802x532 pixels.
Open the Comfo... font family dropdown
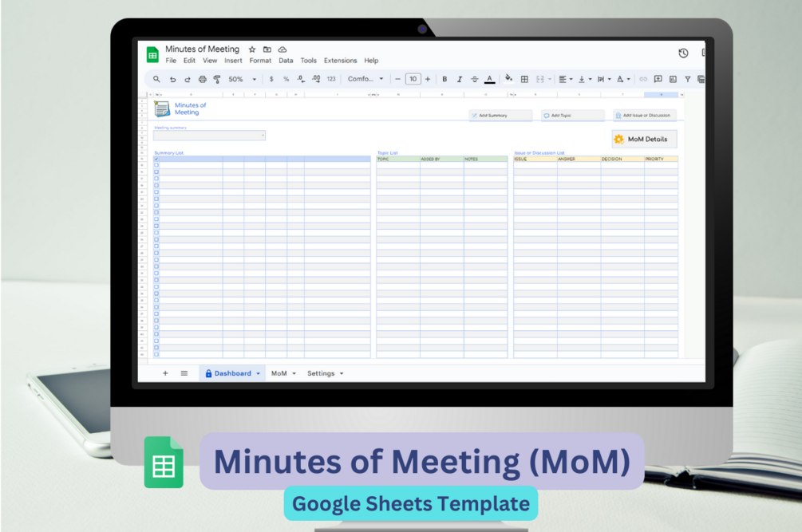point(365,79)
